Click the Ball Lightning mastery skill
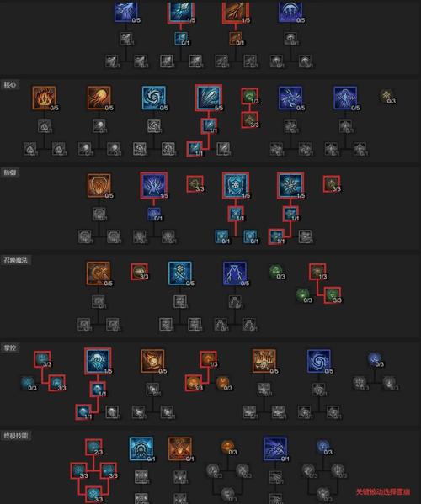The image size is (421, 504). tap(319, 361)
